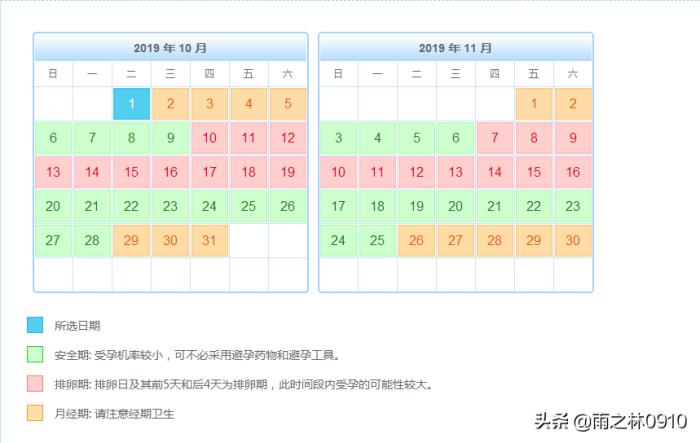Select October 27 in October calendar
Viewport: 700px width, 443px height.
click(53, 240)
